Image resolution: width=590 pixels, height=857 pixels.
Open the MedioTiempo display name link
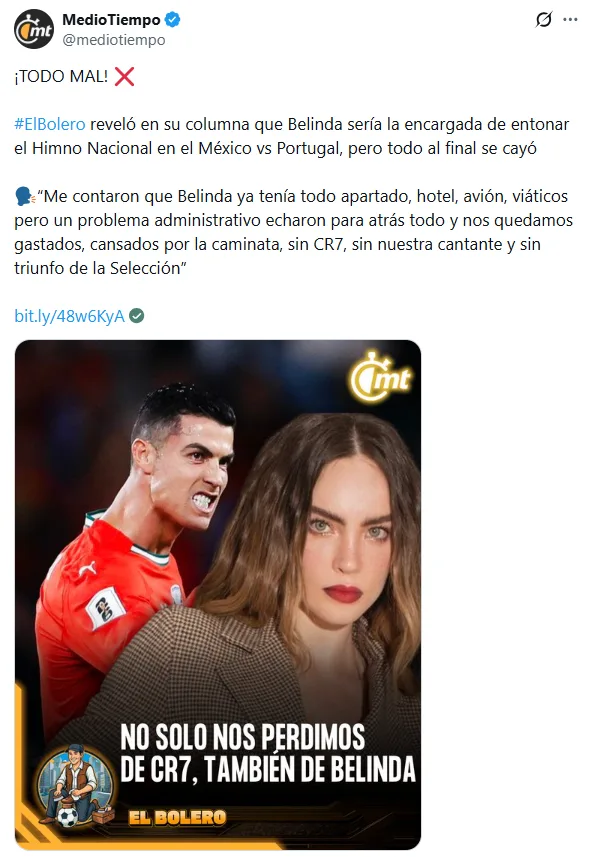click(111, 20)
